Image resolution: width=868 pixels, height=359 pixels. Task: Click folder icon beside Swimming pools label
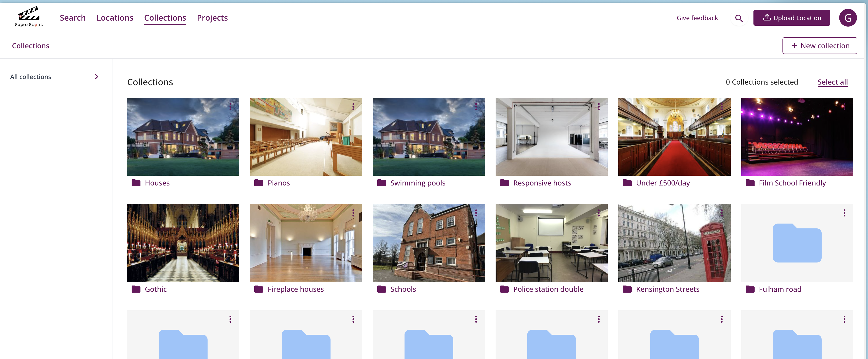381,183
